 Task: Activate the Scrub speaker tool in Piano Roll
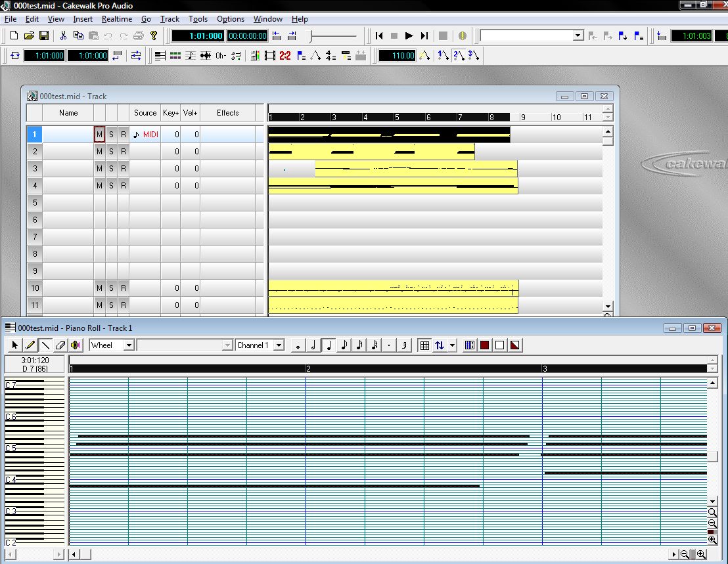click(75, 345)
